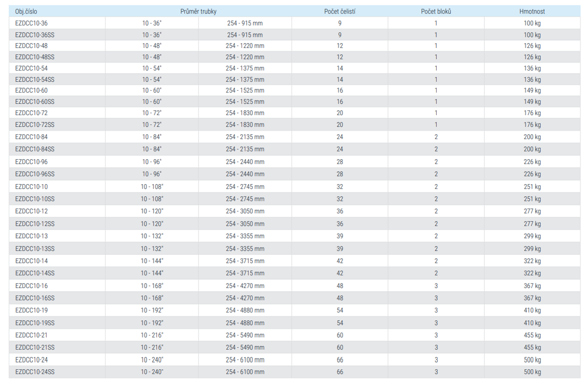
Task: Click 126 kg in the EZDCC10-48SS row
Action: click(x=532, y=57)
